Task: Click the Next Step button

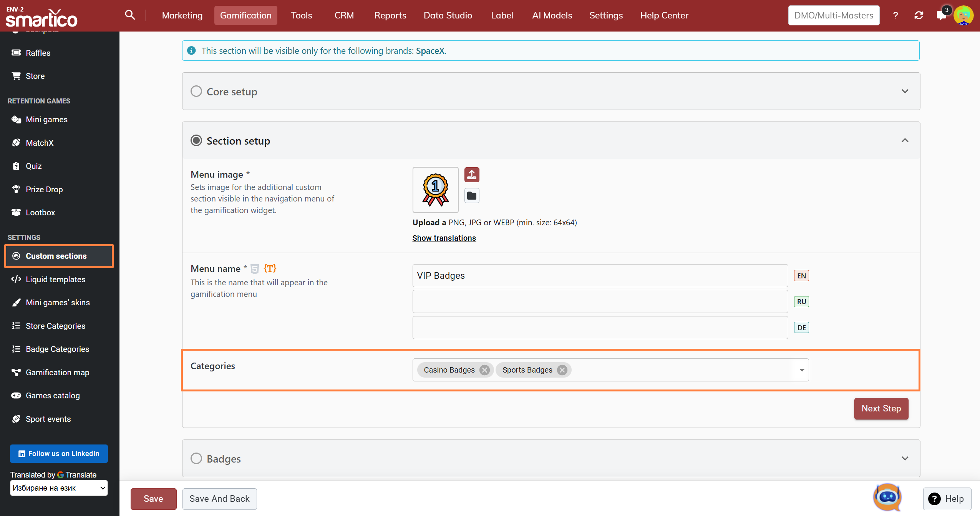Action: 881,408
